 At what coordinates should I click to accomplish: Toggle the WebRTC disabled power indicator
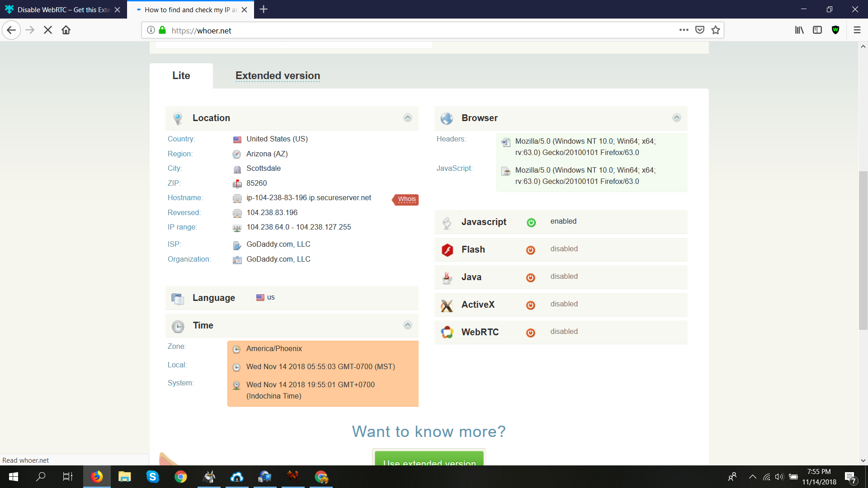point(531,333)
